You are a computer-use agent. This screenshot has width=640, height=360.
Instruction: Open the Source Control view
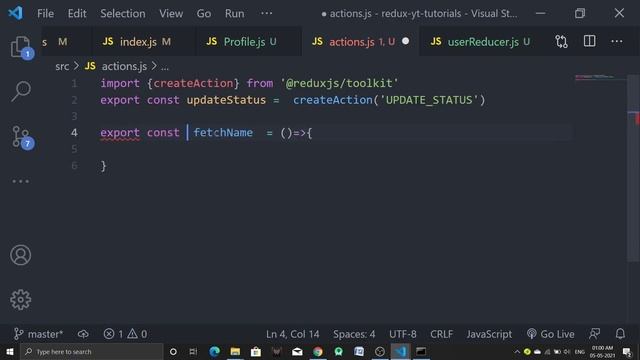coord(20,137)
